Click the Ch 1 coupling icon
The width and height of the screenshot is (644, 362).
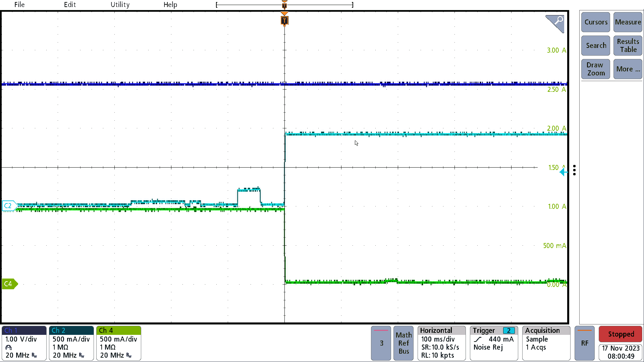9,348
